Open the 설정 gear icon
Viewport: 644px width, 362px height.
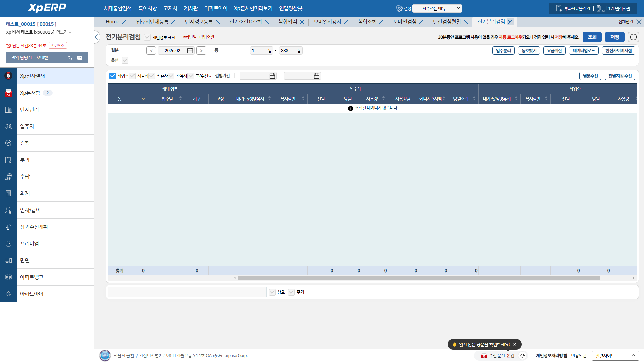(399, 8)
